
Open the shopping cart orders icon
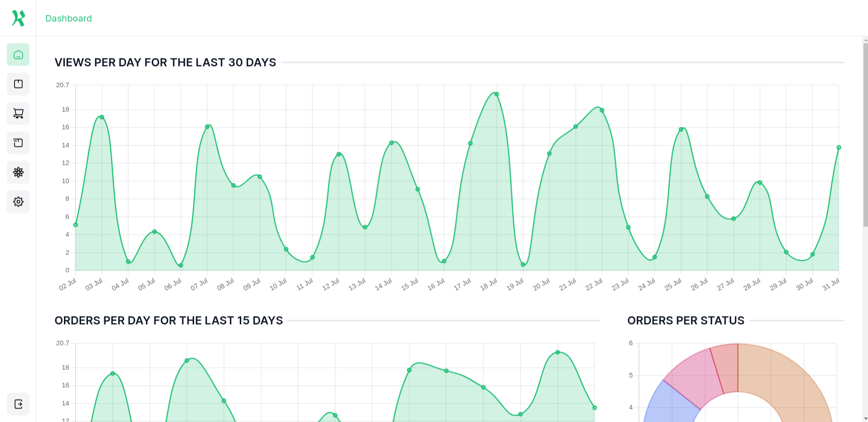coord(18,114)
